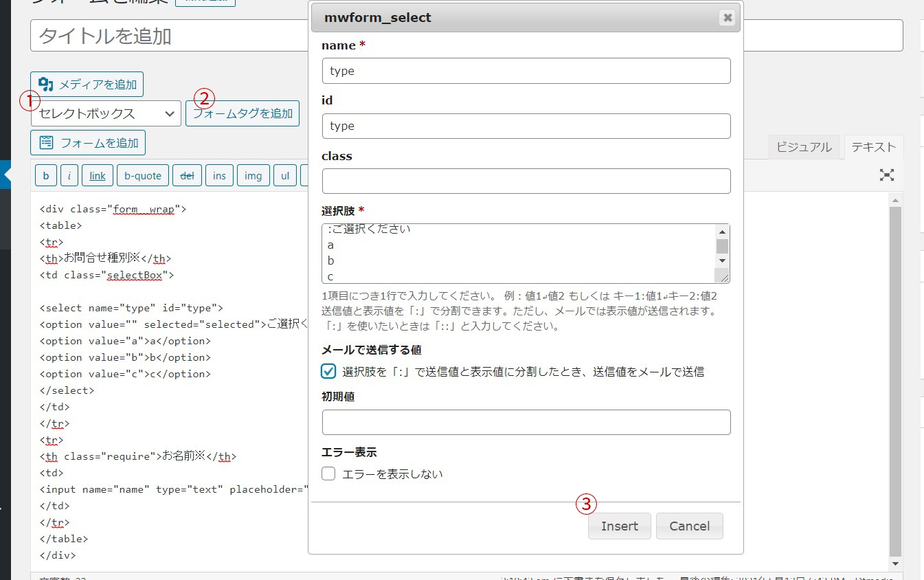Click the del strikethrough quicktag button
This screenshot has height=580, width=924.
[x=186, y=176]
